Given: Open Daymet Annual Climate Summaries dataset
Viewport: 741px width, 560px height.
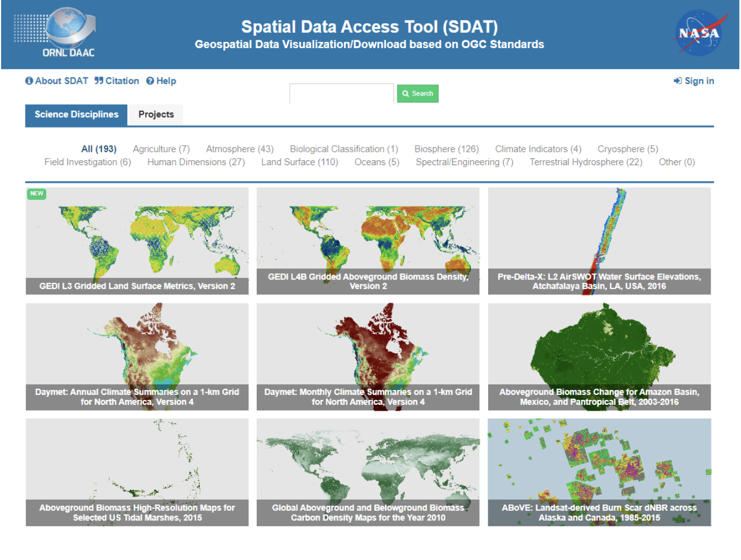Looking at the screenshot, I should pyautogui.click(x=137, y=356).
